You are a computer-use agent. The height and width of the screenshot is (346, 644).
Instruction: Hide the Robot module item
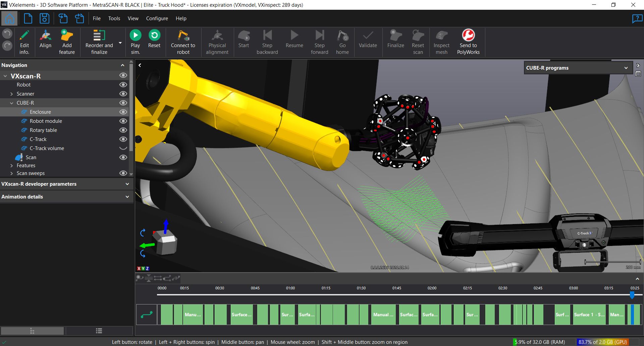[123, 121]
